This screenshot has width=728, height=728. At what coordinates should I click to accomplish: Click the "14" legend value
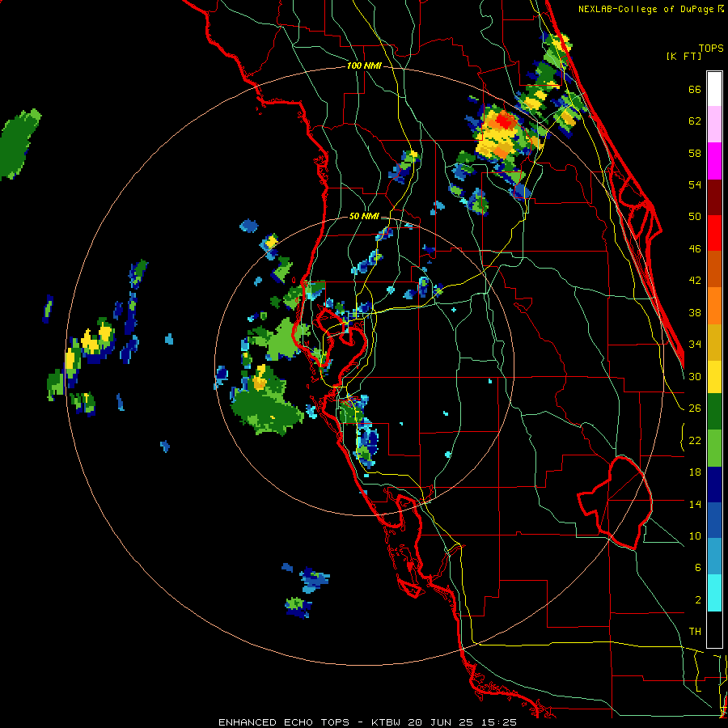click(695, 504)
